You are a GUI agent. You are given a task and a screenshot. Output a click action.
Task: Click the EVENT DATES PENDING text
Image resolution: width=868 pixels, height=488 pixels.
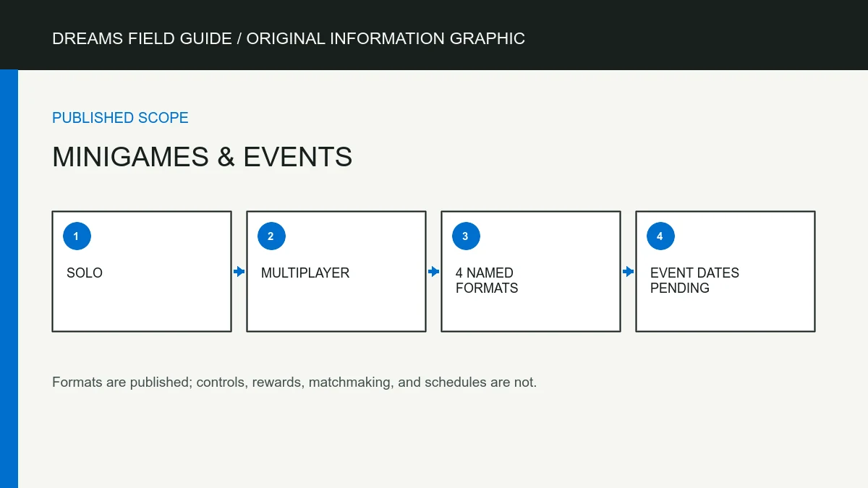click(x=694, y=281)
